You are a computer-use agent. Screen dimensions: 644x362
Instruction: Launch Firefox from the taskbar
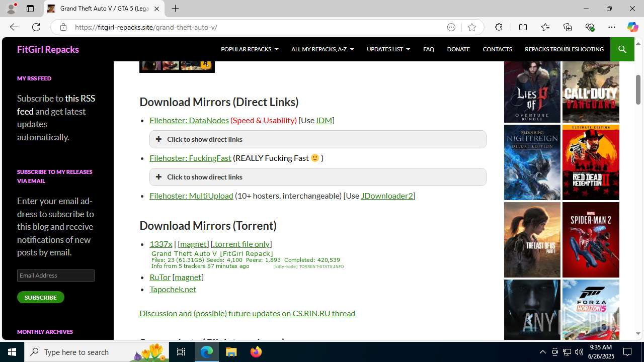(x=256, y=352)
